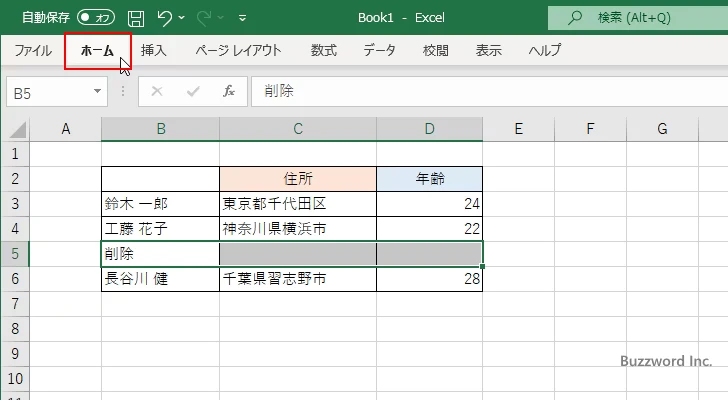Screen dimensions: 728x400
Task: Click the cell with value 28
Action: point(429,279)
